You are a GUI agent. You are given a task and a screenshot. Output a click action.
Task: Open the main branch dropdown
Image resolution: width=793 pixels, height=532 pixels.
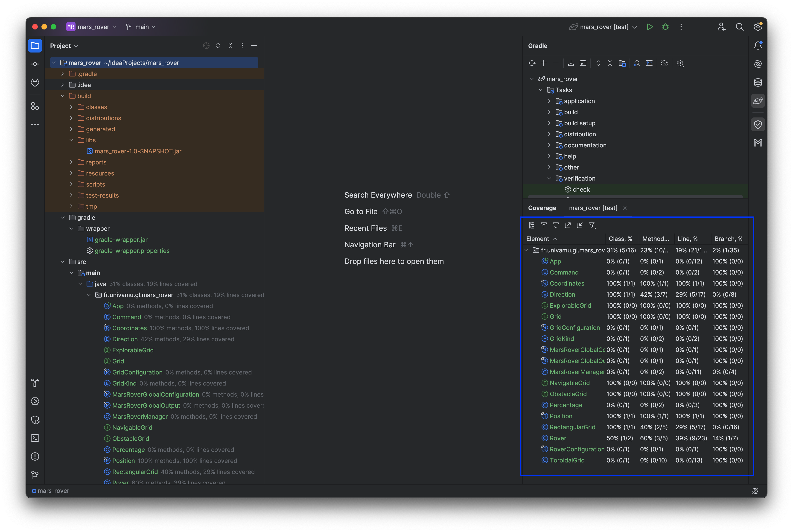(141, 27)
